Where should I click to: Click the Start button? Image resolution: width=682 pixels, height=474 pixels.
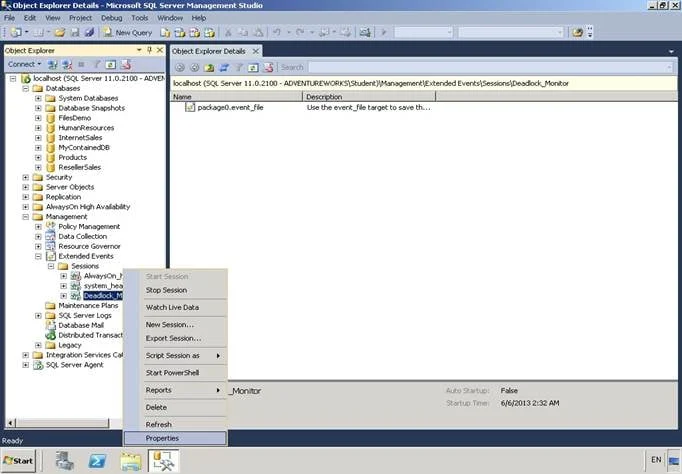18,461
